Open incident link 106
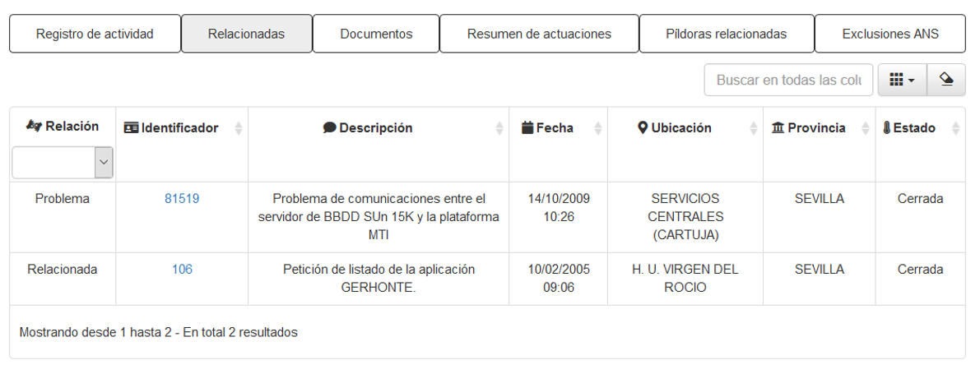This screenshot has width=980, height=374. tap(182, 270)
